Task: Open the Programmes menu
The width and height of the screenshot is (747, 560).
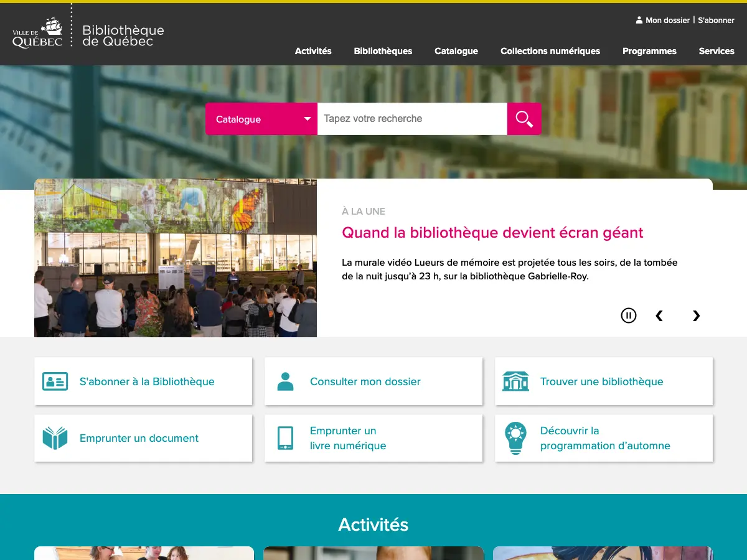Action: (x=649, y=51)
